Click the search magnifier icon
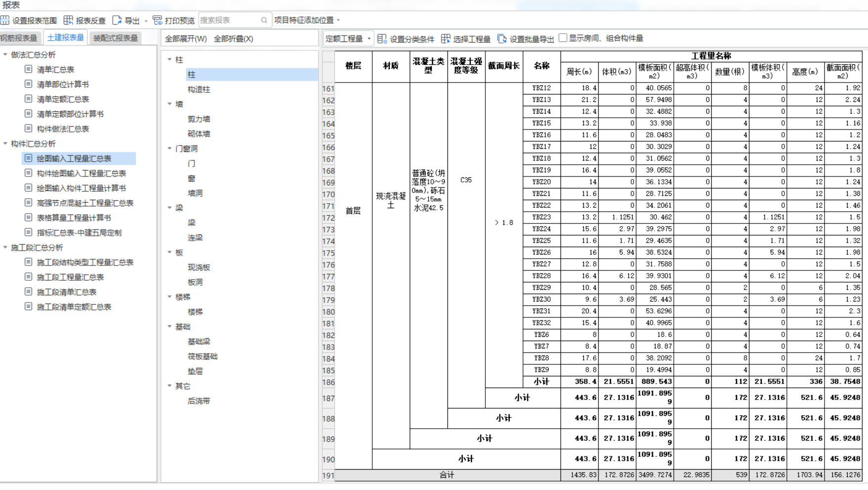Image resolution: width=868 pixels, height=490 pixels. coord(264,20)
